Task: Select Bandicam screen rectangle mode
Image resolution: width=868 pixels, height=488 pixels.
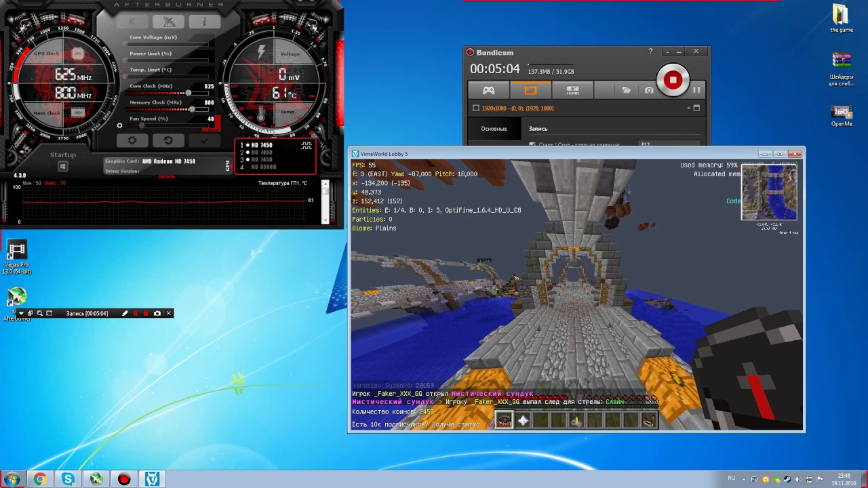Action: coord(530,89)
